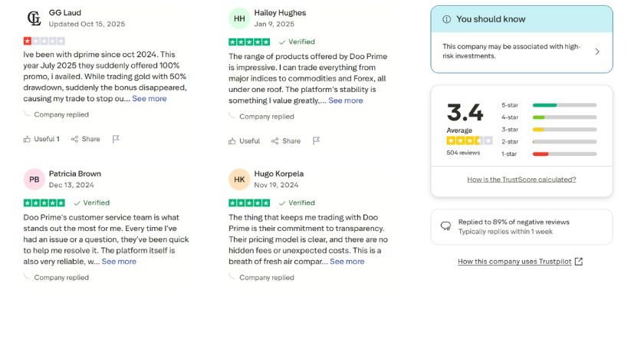The height and width of the screenshot is (363, 644).
Task: Filter reviews by 5-star rating bar
Action: [564, 105]
